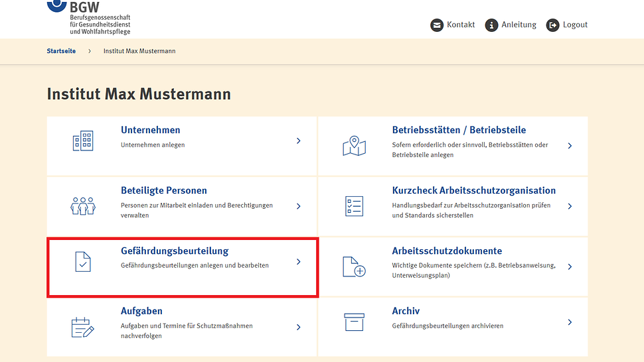Open the Archiv tile chevron arrow
Screen dimensions: 644x362
point(570,322)
